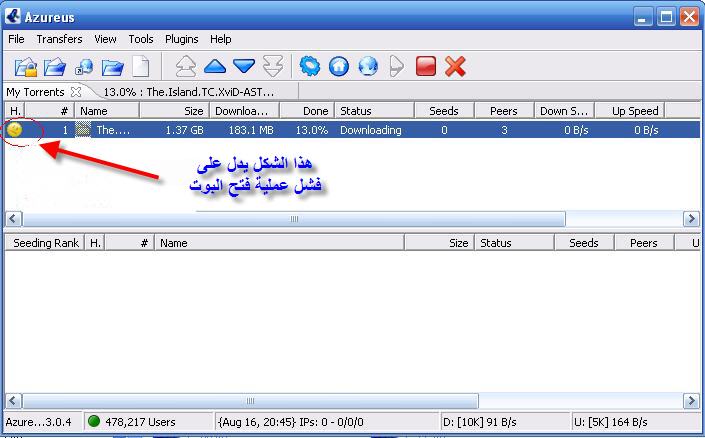Sort lower table by Name column
Viewport: 705px width, 438px height.
tap(279, 243)
